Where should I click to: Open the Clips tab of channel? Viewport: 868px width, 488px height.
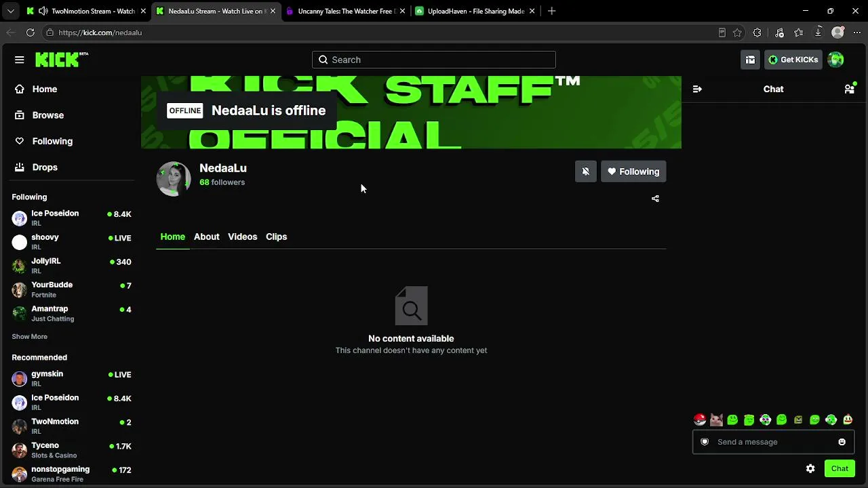(x=276, y=237)
